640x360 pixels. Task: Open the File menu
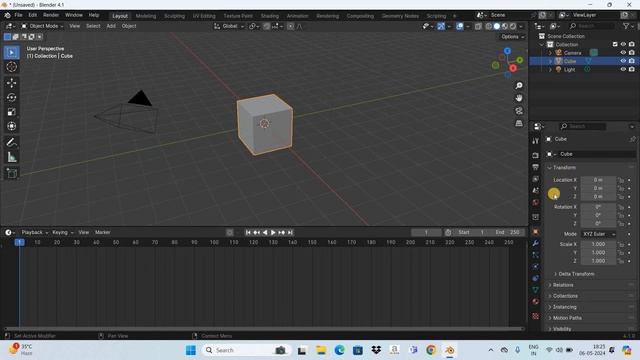tap(18, 15)
